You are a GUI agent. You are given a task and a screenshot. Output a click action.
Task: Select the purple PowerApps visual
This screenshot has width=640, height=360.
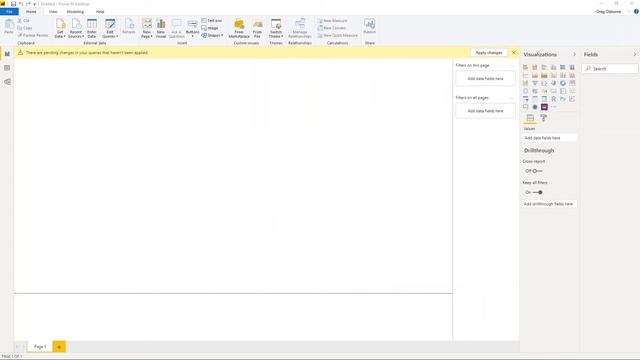544,107
